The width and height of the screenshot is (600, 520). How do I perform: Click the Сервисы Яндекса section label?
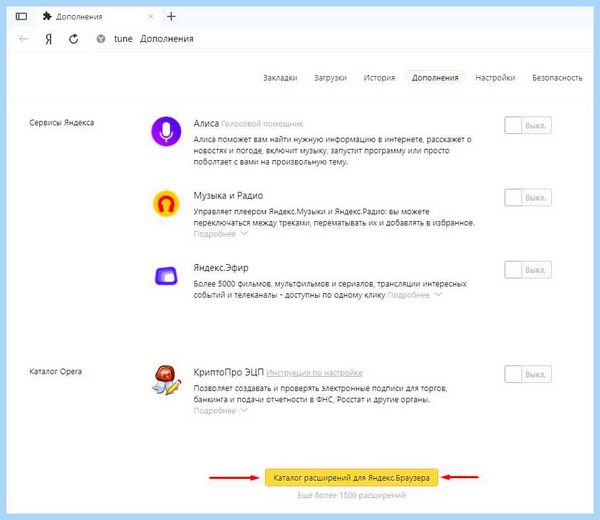[62, 123]
